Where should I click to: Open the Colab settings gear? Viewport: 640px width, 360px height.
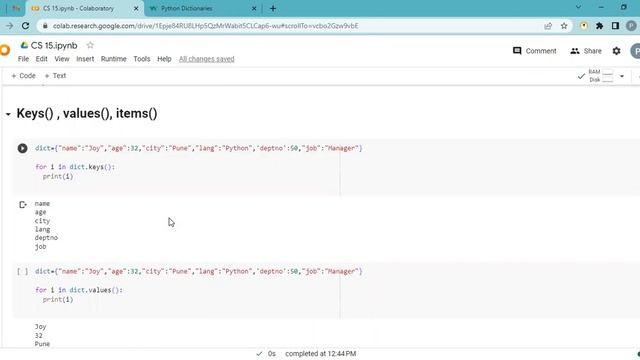coord(616,51)
